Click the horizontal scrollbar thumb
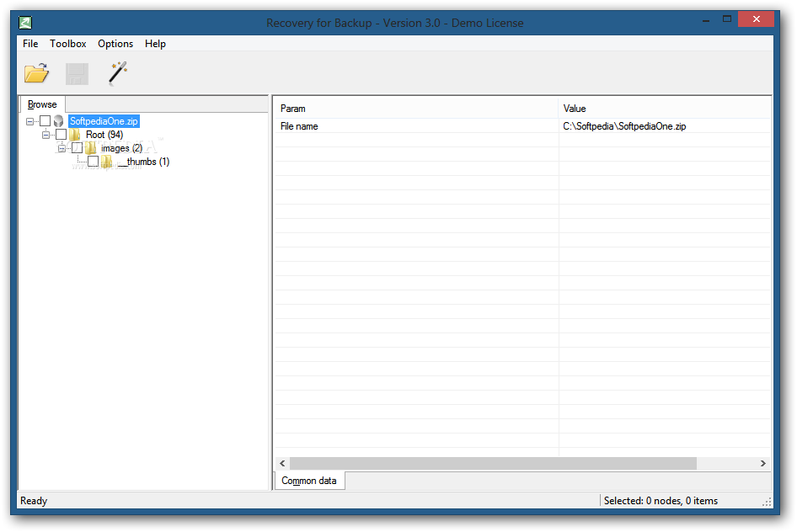 tap(493, 463)
